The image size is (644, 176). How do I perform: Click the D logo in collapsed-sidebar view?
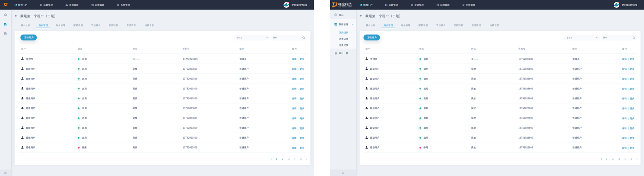5,5
